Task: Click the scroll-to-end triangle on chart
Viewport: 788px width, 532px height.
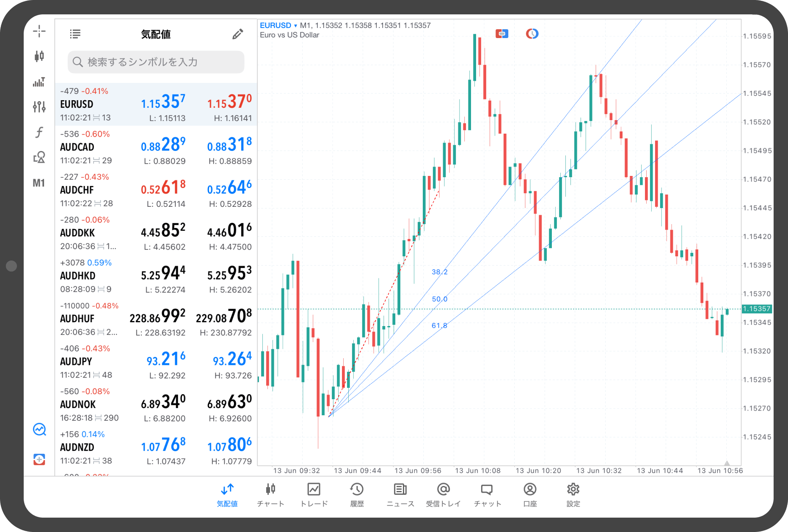Action: tap(727, 463)
